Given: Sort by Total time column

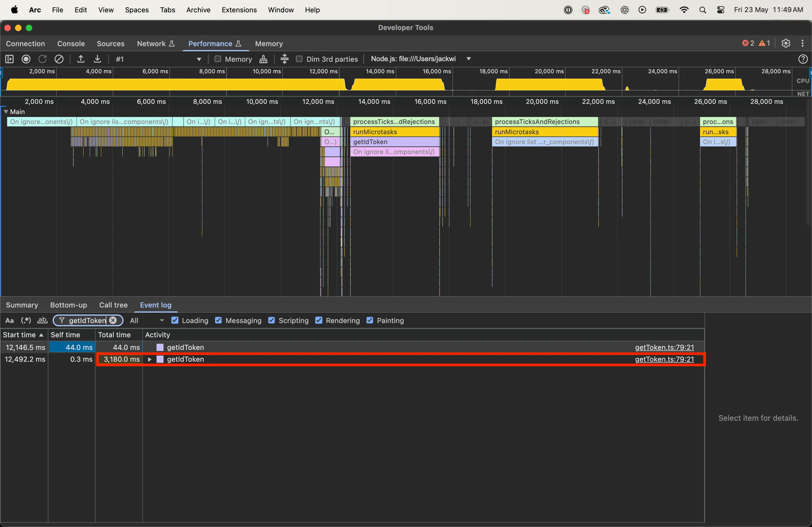Looking at the screenshot, I should pyautogui.click(x=119, y=335).
